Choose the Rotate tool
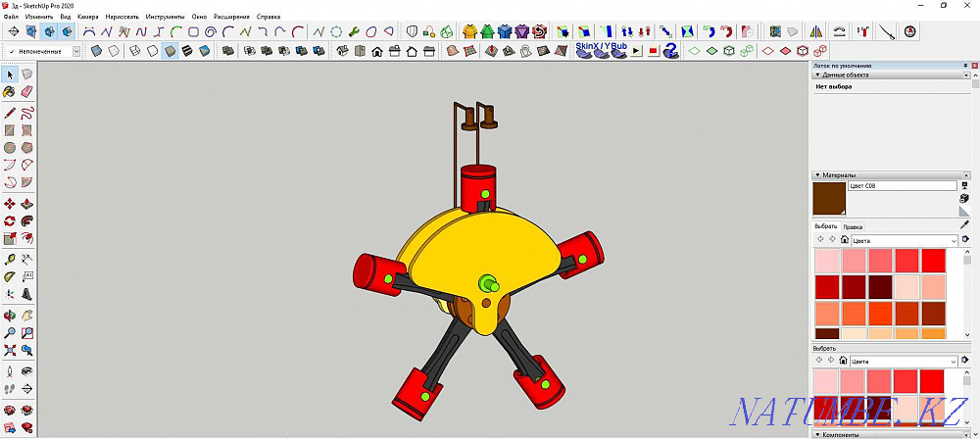980x439 pixels. [x=10, y=220]
